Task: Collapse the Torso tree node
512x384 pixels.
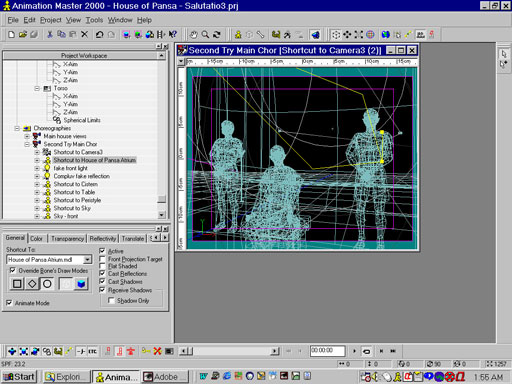Action: (37, 88)
